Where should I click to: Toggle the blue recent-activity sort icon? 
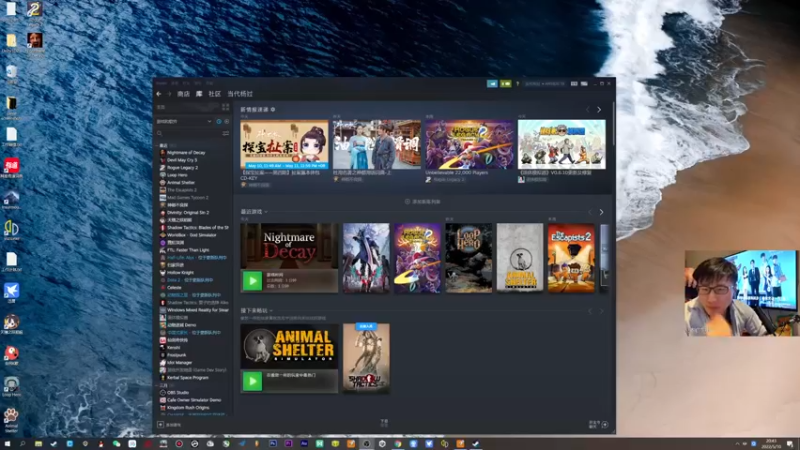(219, 121)
